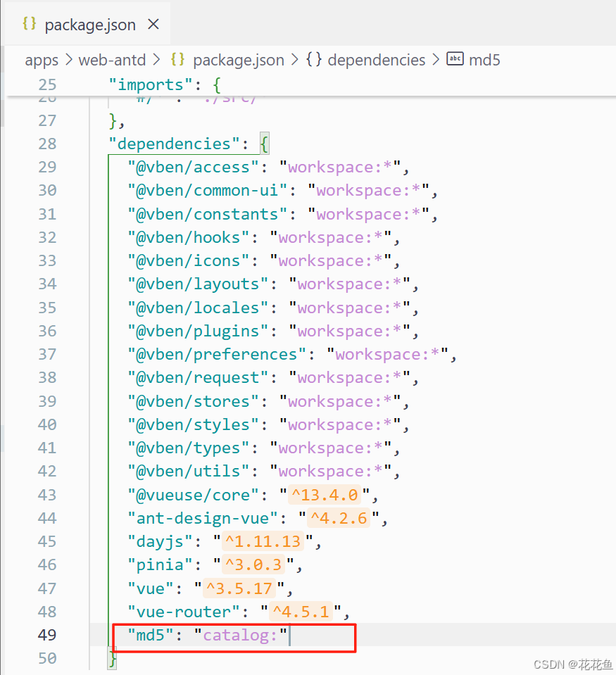Click the catalog: value on line 49
The height and width of the screenshot is (675, 616).
click(240, 635)
